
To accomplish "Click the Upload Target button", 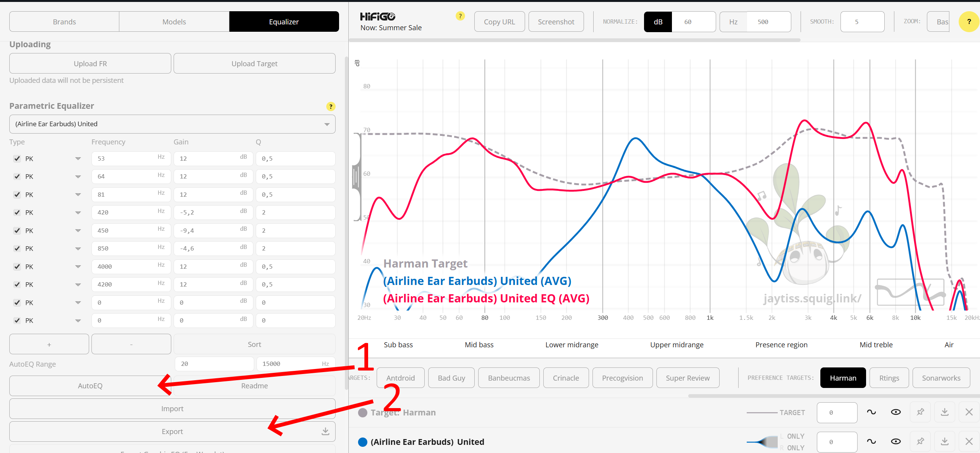I will click(x=255, y=63).
